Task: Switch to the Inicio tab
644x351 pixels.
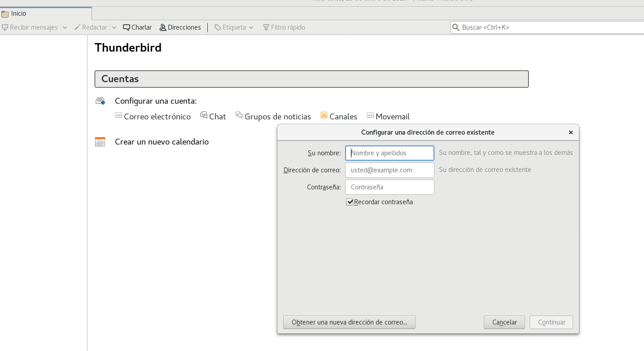Action: [x=46, y=13]
